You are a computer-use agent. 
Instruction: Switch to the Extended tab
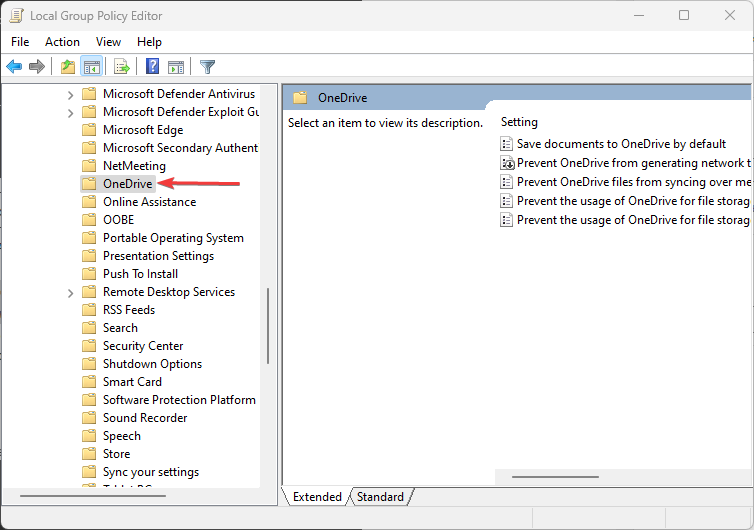[317, 497]
